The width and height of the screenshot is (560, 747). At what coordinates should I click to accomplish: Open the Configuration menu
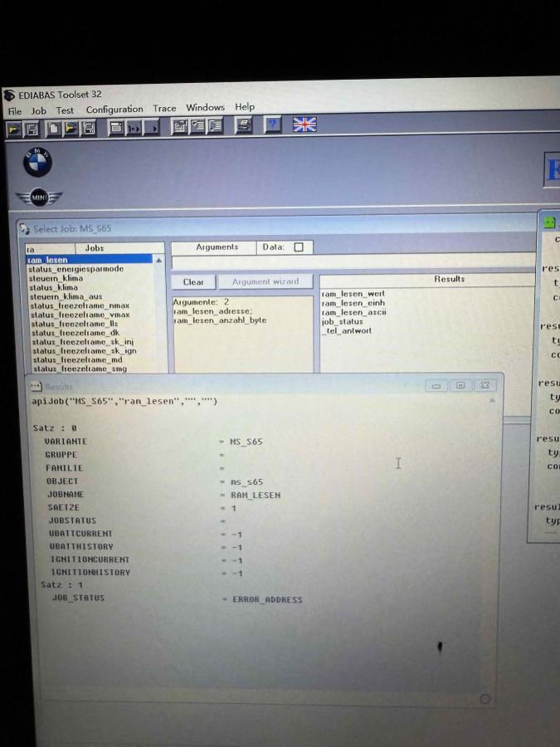(114, 110)
